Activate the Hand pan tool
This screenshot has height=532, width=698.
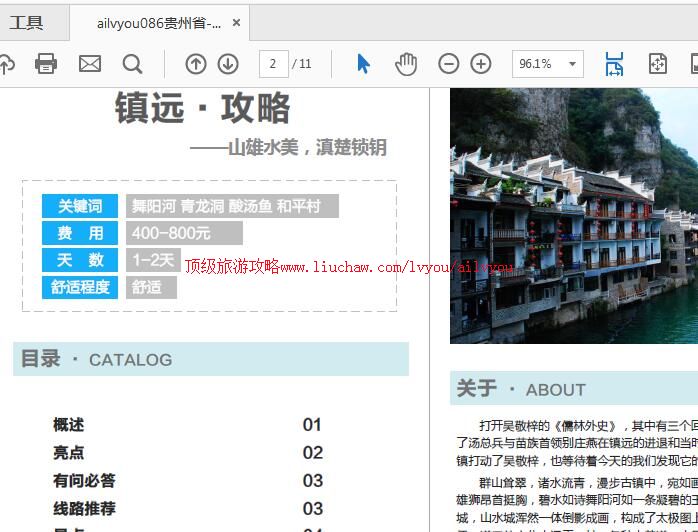(x=405, y=64)
